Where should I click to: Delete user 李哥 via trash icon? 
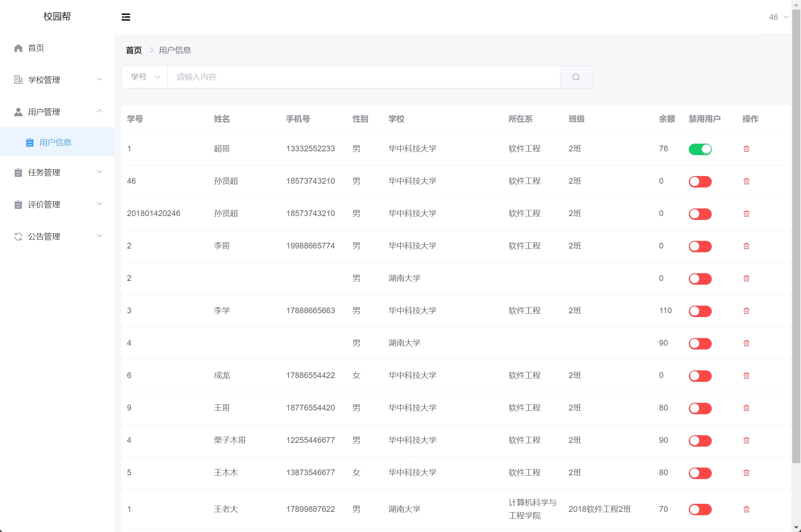746,246
